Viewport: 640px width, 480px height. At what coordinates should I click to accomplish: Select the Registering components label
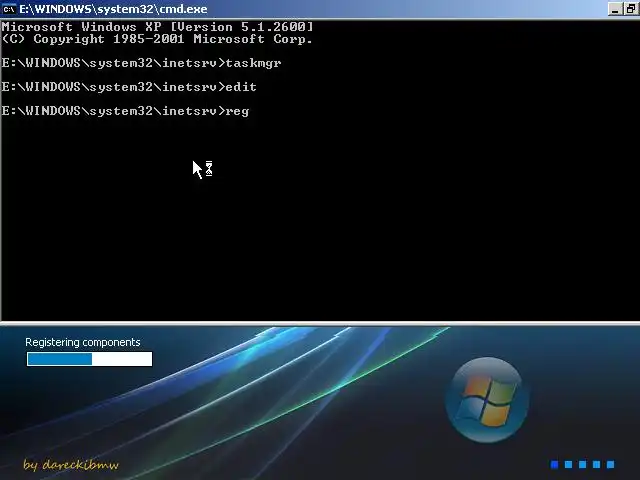tap(83, 342)
